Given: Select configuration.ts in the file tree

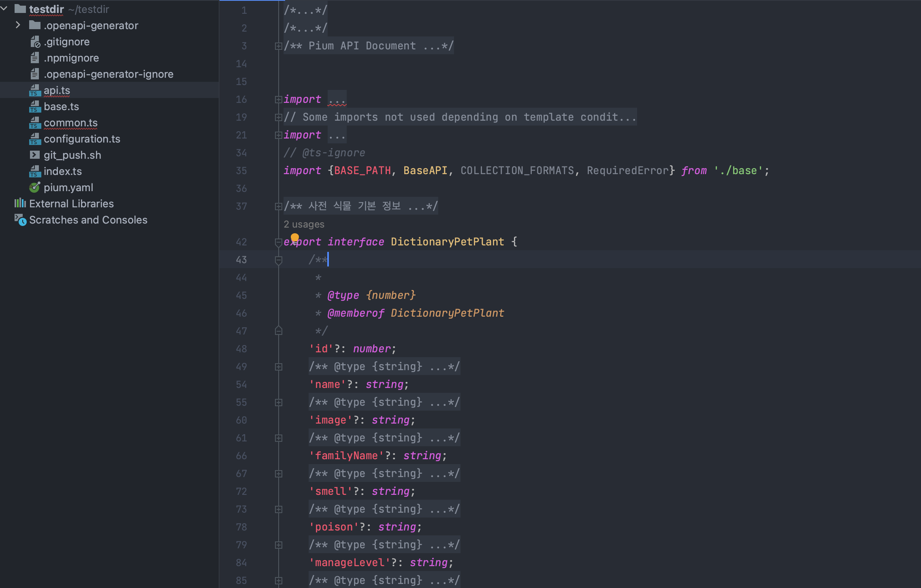Looking at the screenshot, I should 82,139.
